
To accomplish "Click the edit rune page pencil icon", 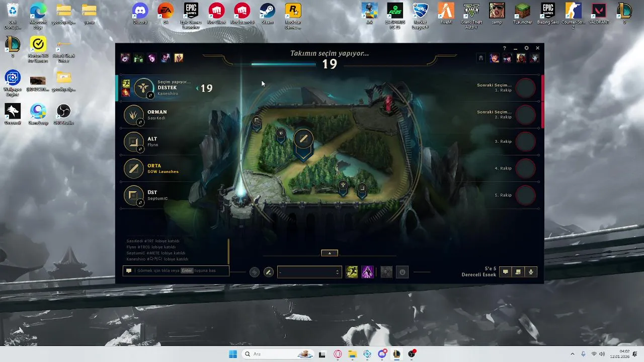I will (x=268, y=272).
